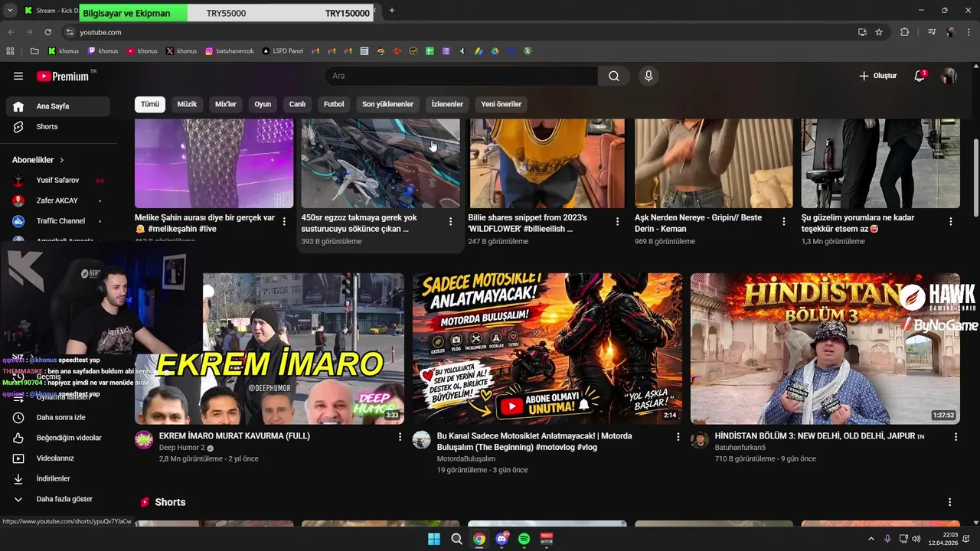Open options menu for Billie shares snippet short
980x551 pixels.
tap(617, 221)
